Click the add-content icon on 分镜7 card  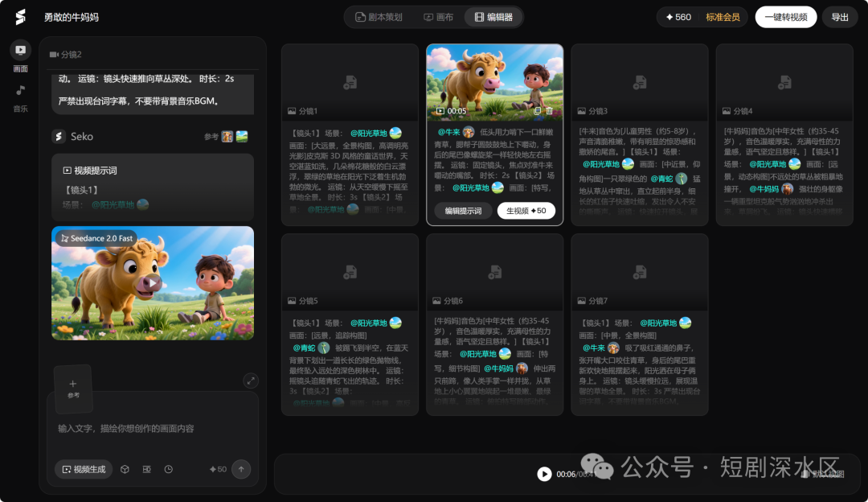(x=640, y=271)
